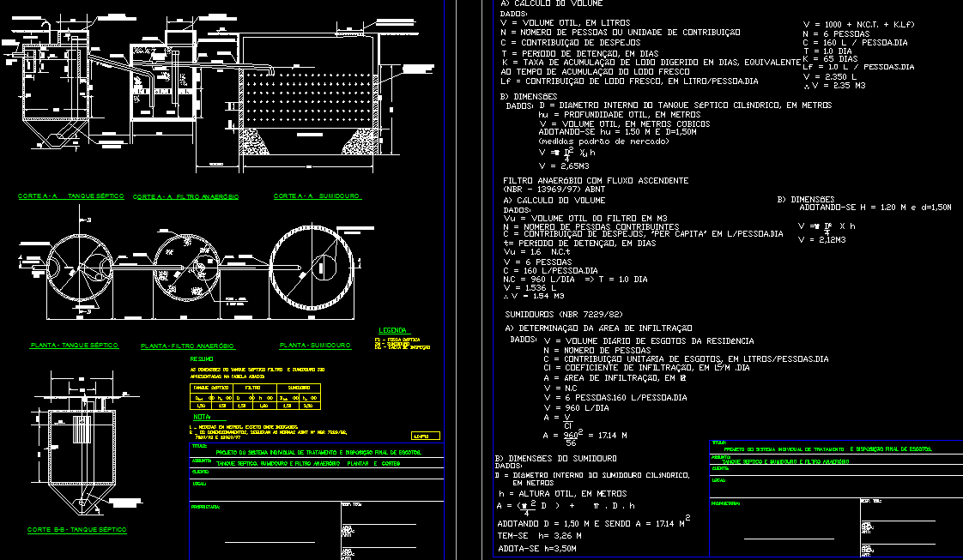
Task: Select the 'PLANTA - FILTRO ANAERÓBIO' label
Action: point(188,346)
